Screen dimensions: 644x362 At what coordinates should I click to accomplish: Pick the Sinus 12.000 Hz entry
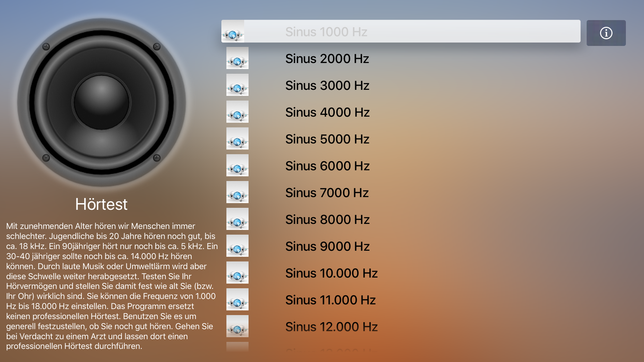(x=401, y=326)
